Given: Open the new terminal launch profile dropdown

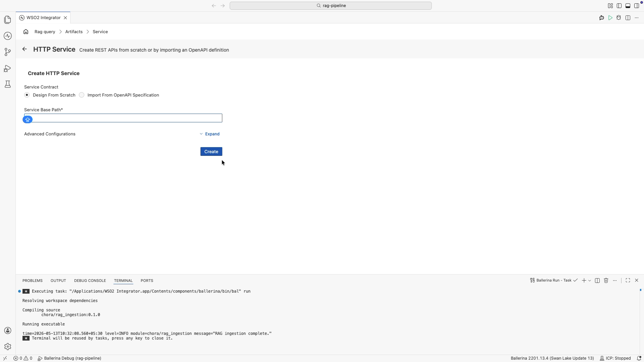Looking at the screenshot, I should [590, 281].
